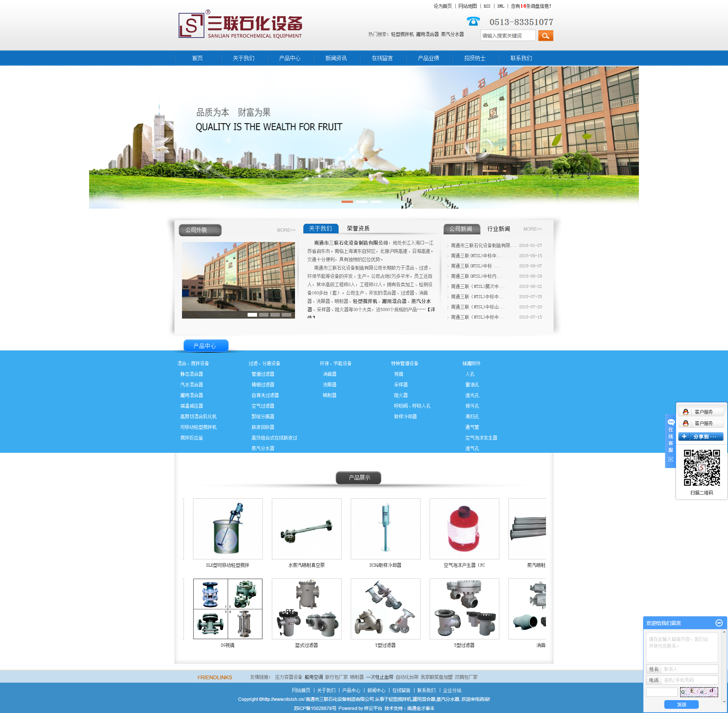This screenshot has height=713, width=728.
Task: Click the 发送 send button
Action: (681, 704)
